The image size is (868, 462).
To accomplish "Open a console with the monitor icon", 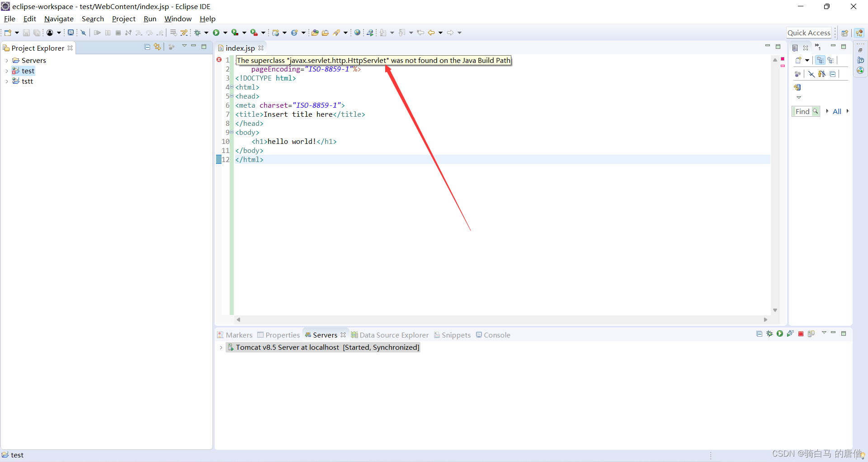I will [x=71, y=33].
